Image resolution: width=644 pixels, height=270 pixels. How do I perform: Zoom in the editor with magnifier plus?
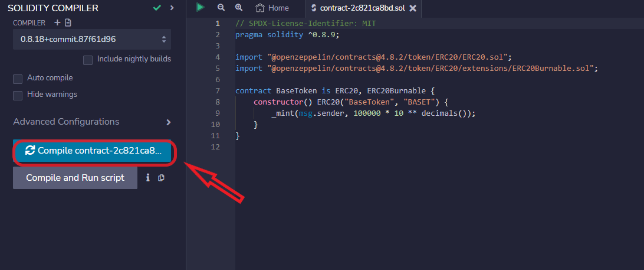[x=239, y=8]
